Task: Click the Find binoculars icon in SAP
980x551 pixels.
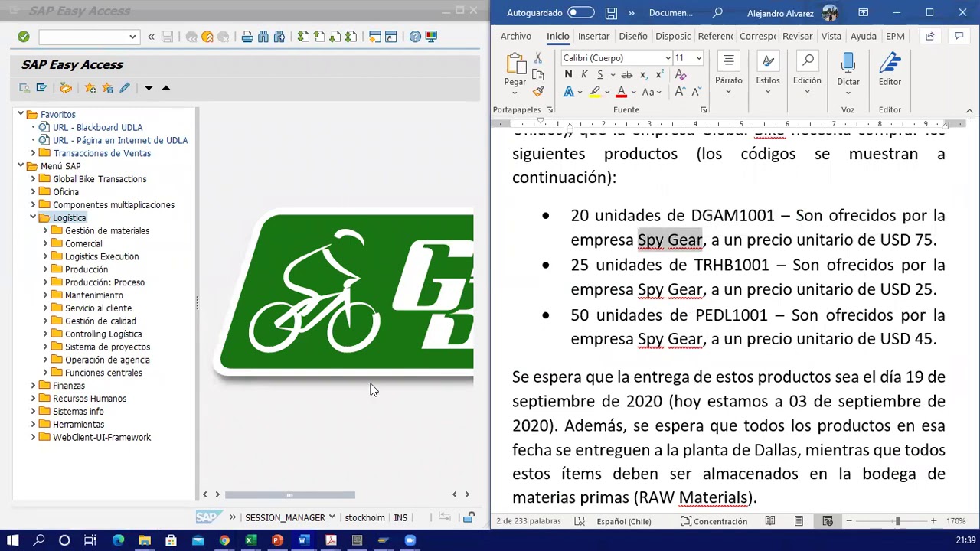Action: tap(263, 37)
